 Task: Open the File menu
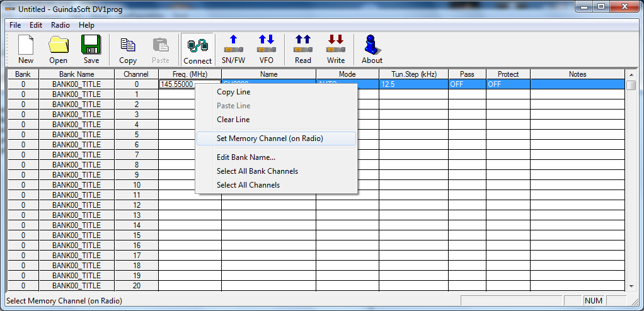[15, 25]
